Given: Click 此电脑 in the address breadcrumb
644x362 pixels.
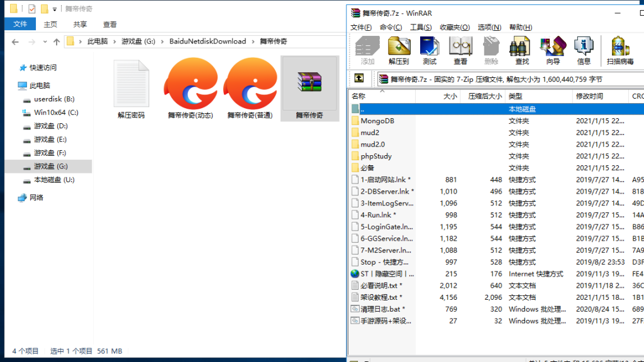Looking at the screenshot, I should tap(97, 41).
